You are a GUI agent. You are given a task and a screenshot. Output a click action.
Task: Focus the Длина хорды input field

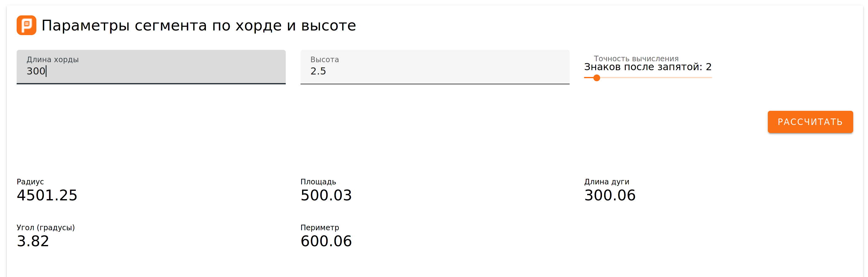click(x=151, y=71)
